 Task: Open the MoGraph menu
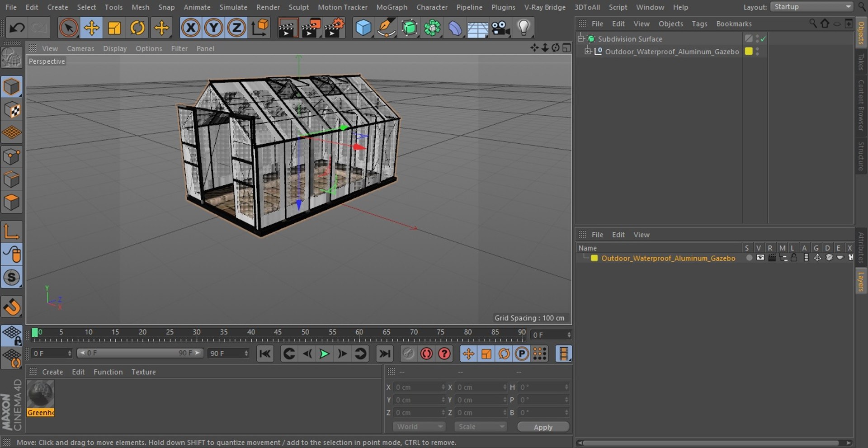coord(392,7)
